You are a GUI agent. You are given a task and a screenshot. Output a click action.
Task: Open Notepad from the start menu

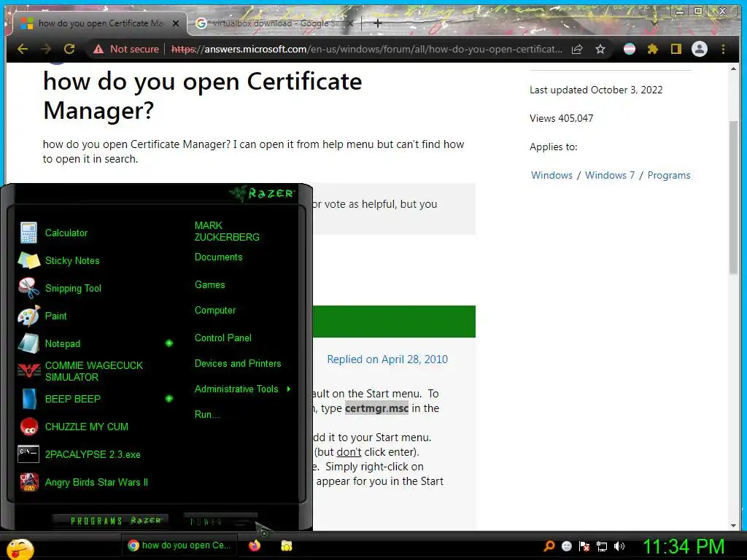pos(63,343)
